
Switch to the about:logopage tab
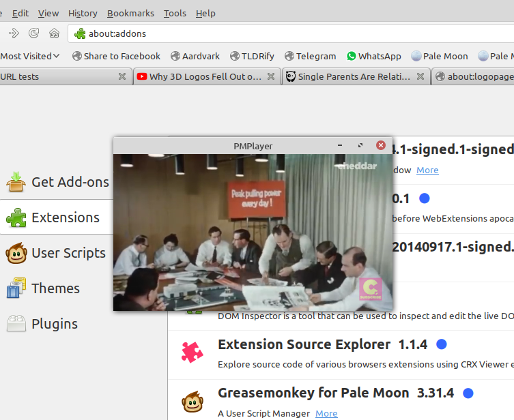pyautogui.click(x=474, y=76)
